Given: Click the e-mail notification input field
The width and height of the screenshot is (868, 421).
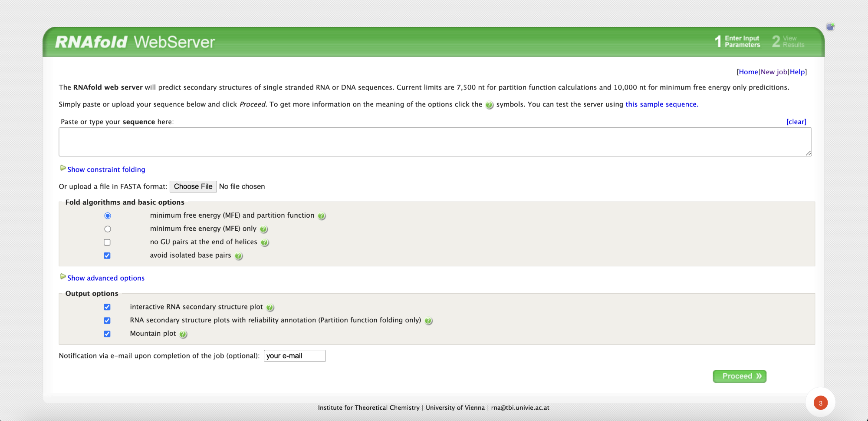Looking at the screenshot, I should (x=295, y=356).
